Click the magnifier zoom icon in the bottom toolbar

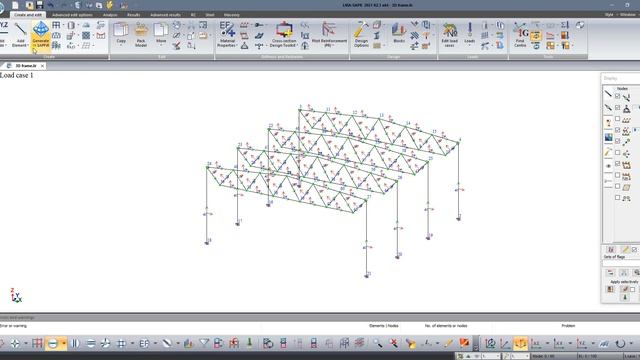378,343
